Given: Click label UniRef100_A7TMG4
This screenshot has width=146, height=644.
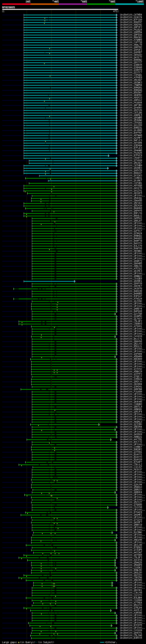Looking at the screenshot, I should [131, 603].
